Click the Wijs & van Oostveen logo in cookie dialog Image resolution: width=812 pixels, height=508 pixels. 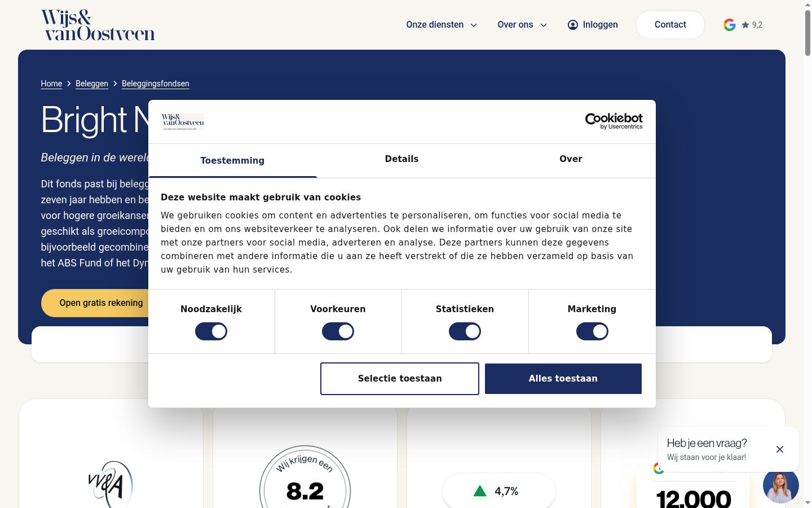click(x=183, y=121)
